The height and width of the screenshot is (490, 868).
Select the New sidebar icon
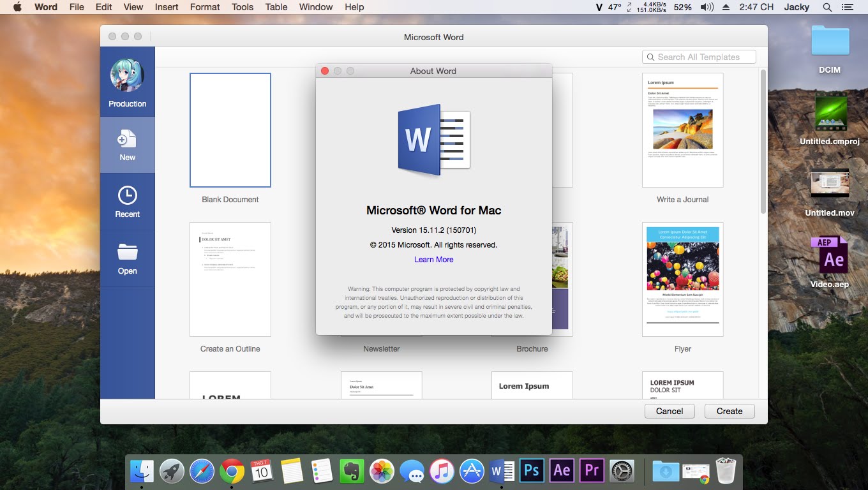pos(127,145)
